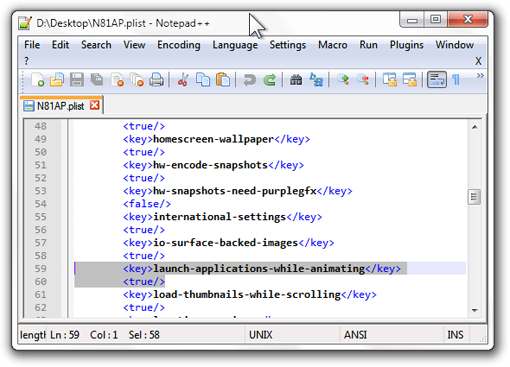Open the Encoding menu
The width and height of the screenshot is (510, 367).
click(179, 45)
